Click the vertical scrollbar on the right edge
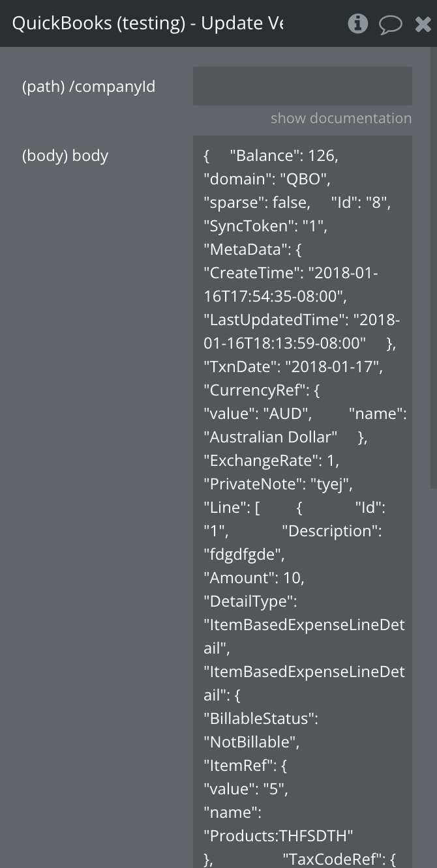 click(433, 261)
